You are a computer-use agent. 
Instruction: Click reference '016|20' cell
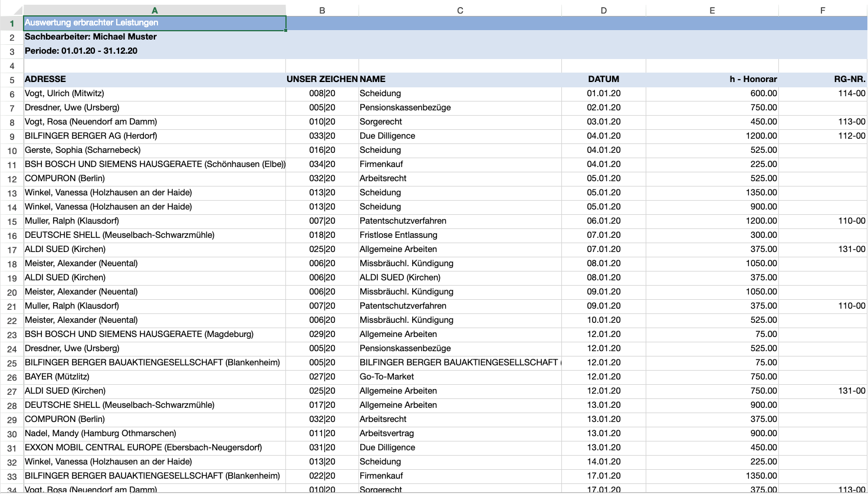[x=322, y=151]
